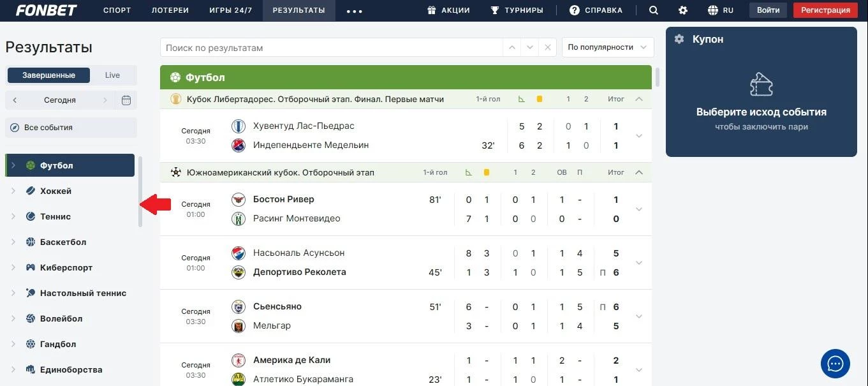Image resolution: width=868 pixels, height=386 pixels.
Task: Click the Войти login button
Action: point(768,10)
